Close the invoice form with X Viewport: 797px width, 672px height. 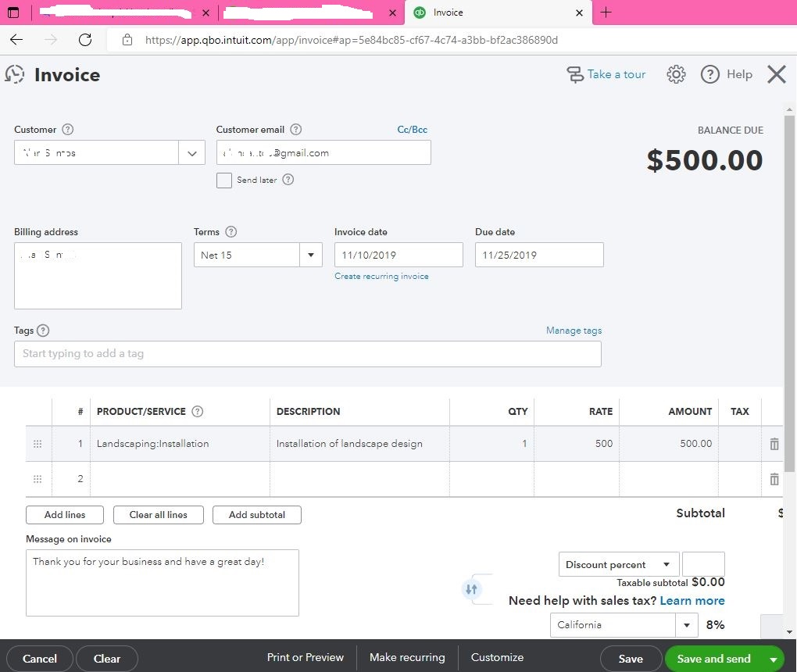click(x=777, y=75)
